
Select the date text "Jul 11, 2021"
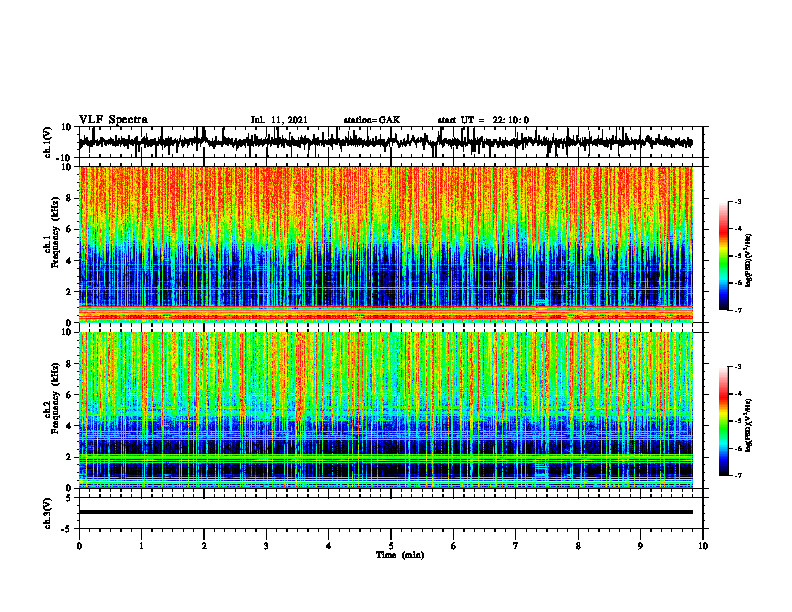point(279,120)
